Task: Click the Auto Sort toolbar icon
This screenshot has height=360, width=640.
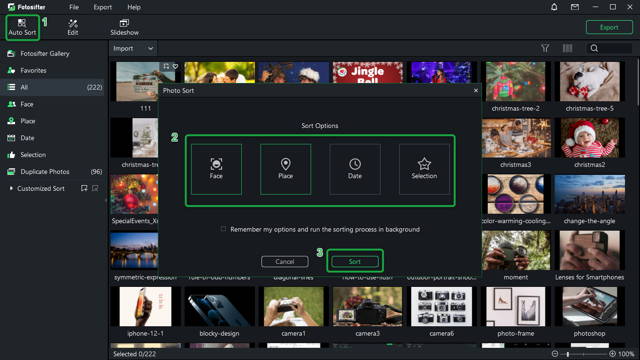Action: 22,27
